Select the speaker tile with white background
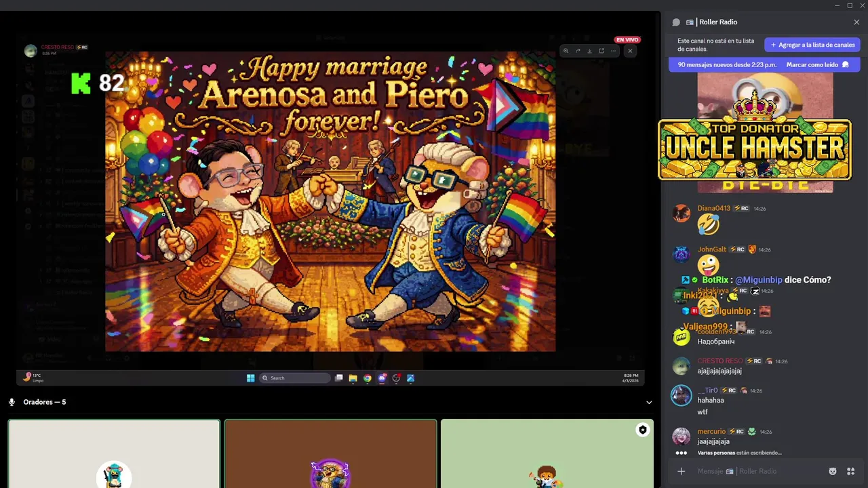Image resolution: width=868 pixels, height=488 pixels. [x=114, y=453]
